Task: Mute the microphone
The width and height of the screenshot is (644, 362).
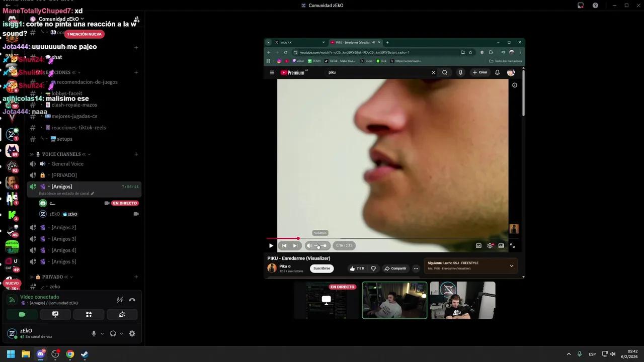Action: point(94,333)
